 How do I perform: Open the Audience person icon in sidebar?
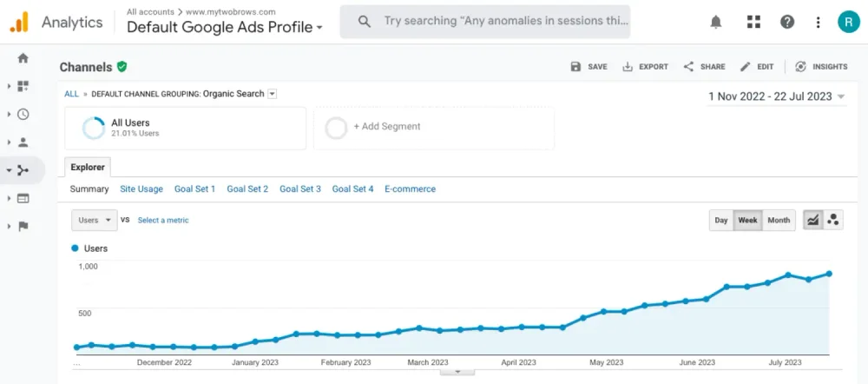click(x=23, y=142)
